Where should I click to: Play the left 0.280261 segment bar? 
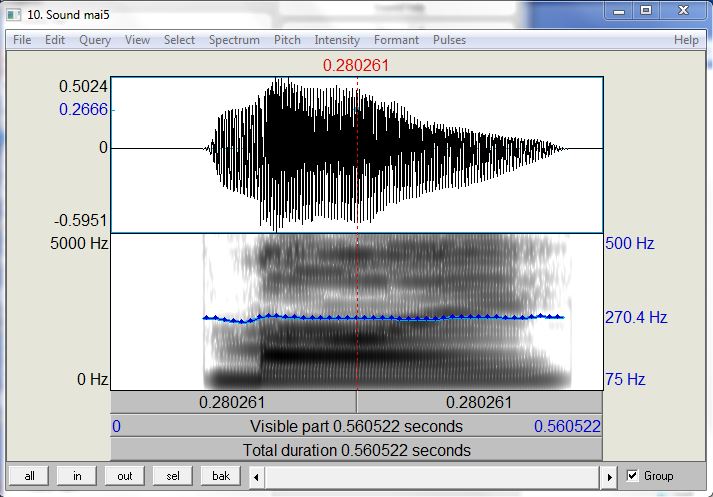pos(233,402)
